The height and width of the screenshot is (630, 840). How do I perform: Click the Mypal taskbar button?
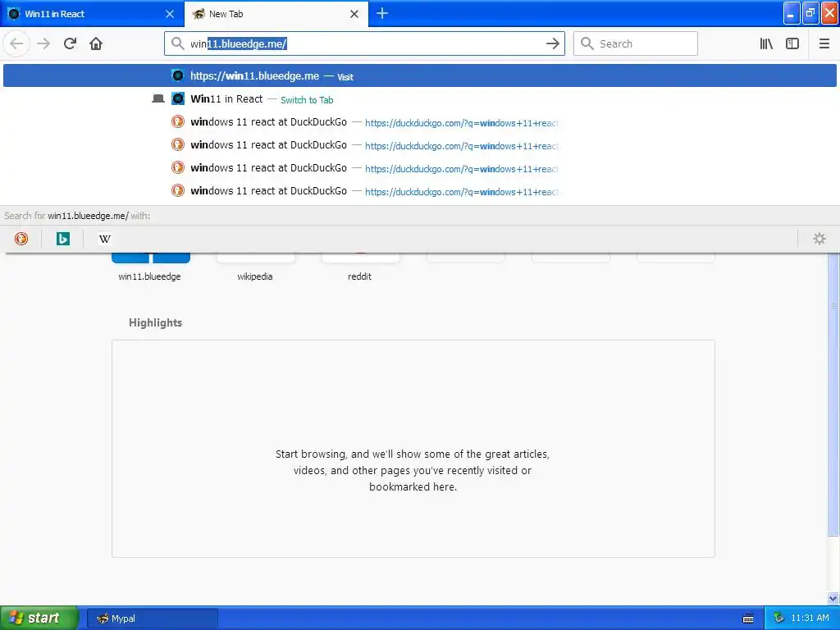(x=152, y=619)
